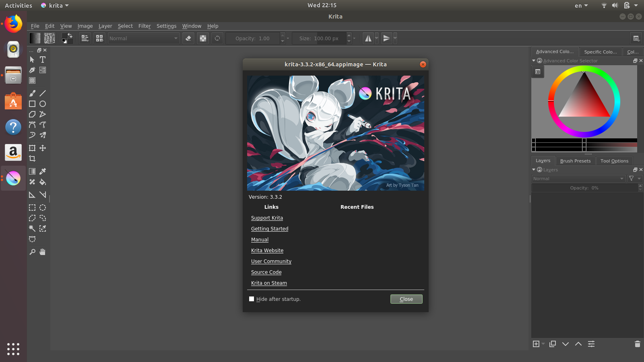Close the Krita welcome dialog with Close button
644x362 pixels.
[406, 299]
